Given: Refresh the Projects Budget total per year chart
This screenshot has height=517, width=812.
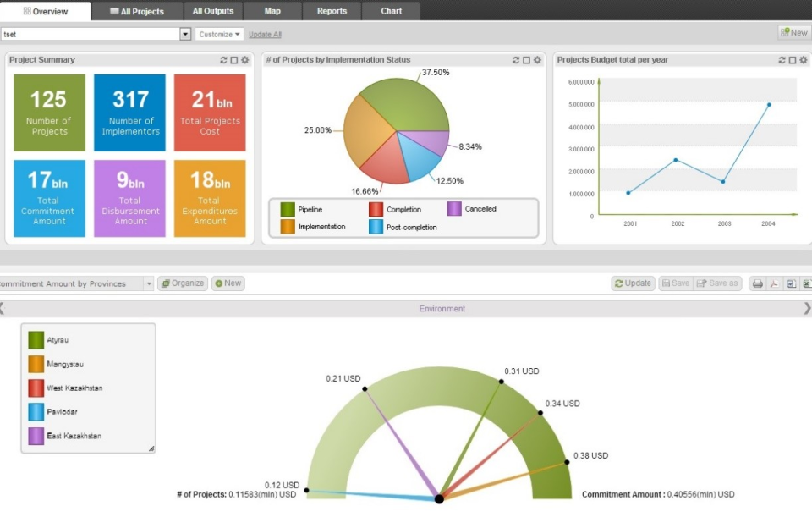Looking at the screenshot, I should (x=782, y=60).
